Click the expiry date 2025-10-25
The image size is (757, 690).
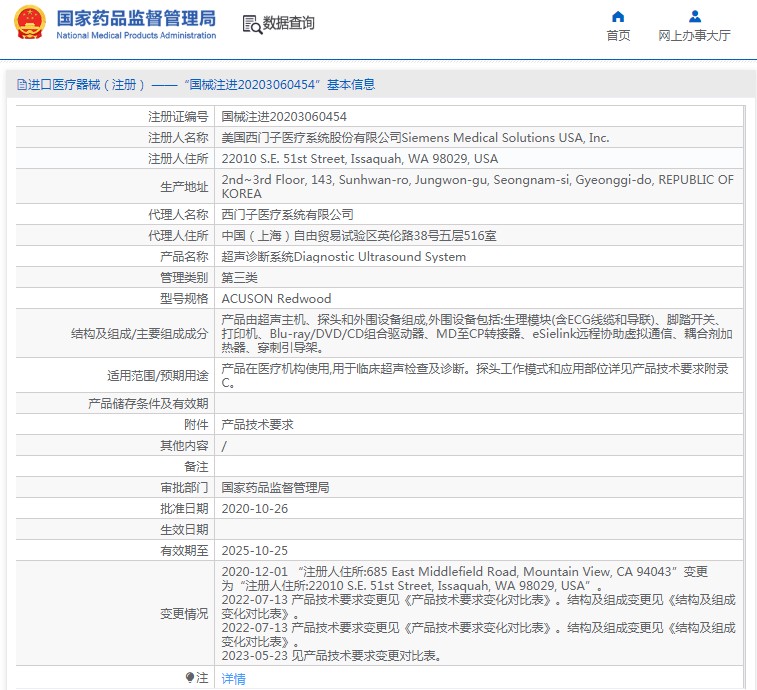254,551
